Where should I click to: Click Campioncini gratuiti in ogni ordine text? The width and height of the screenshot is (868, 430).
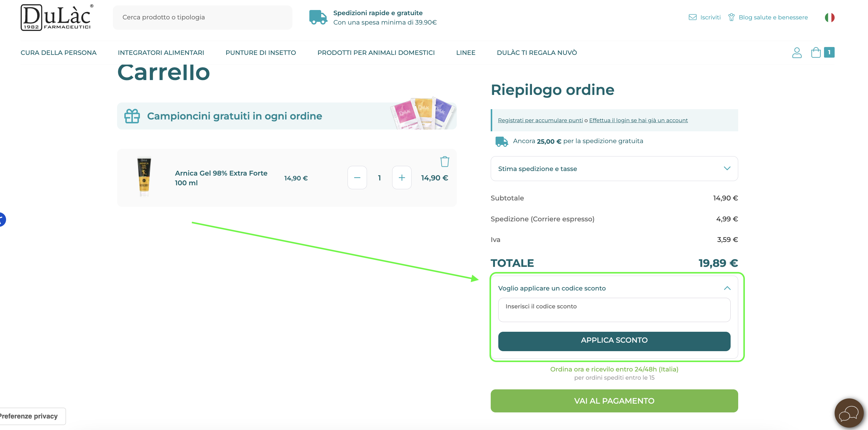pos(234,116)
